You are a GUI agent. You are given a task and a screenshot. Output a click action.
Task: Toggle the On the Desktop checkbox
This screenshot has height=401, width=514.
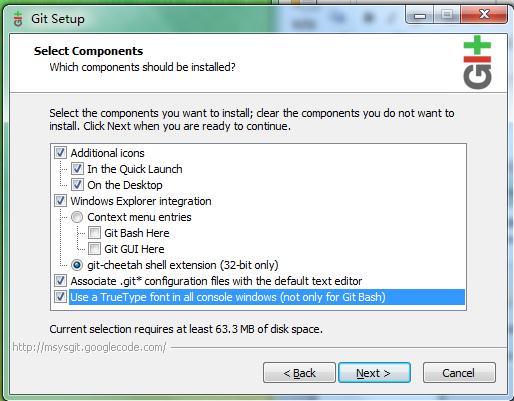point(77,185)
